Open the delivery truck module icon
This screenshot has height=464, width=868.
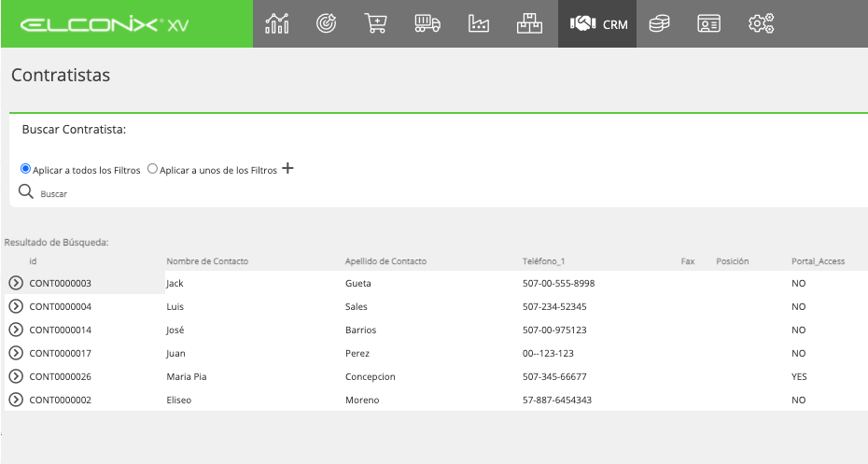pyautogui.click(x=427, y=23)
